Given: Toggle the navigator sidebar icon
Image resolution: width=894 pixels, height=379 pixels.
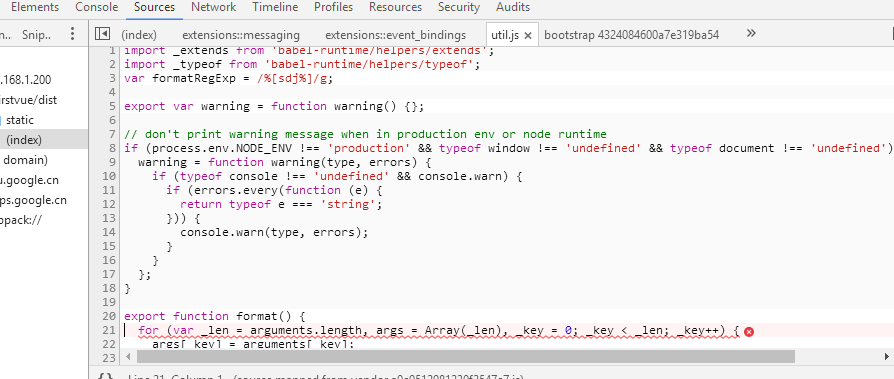Looking at the screenshot, I should click(102, 34).
